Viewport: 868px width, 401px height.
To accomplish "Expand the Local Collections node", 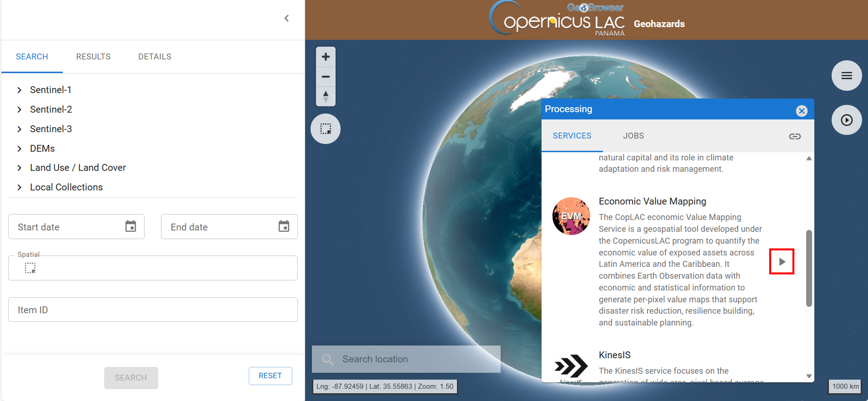I will click(x=20, y=187).
